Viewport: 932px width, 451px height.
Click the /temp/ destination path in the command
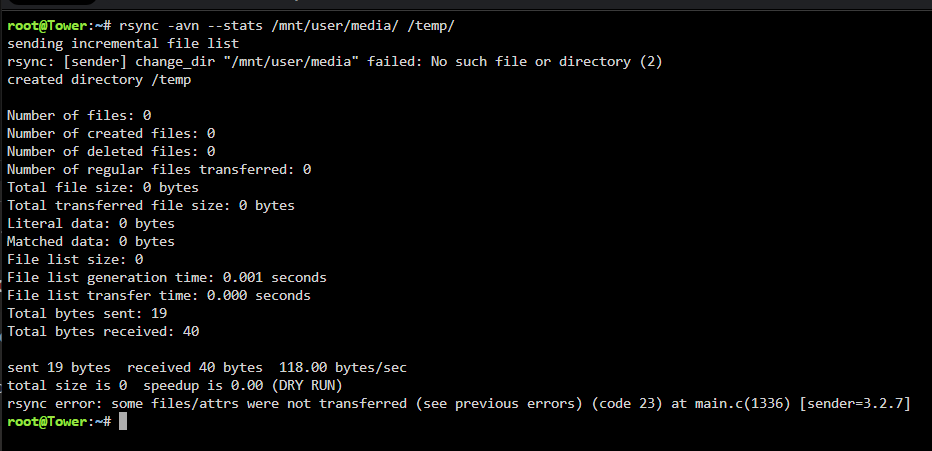click(431, 26)
